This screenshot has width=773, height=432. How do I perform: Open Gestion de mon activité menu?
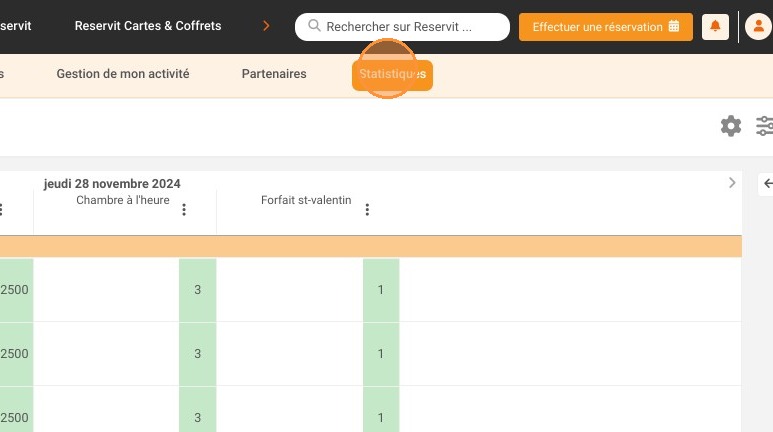123,74
